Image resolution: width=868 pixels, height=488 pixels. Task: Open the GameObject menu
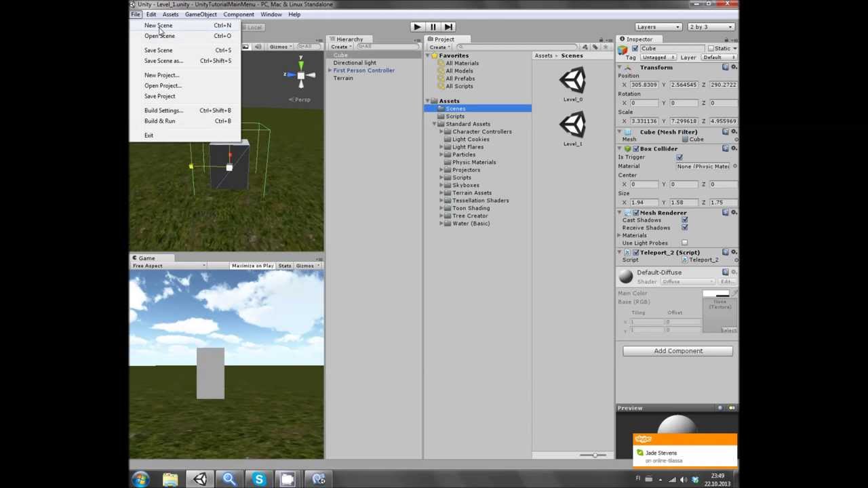pos(201,14)
